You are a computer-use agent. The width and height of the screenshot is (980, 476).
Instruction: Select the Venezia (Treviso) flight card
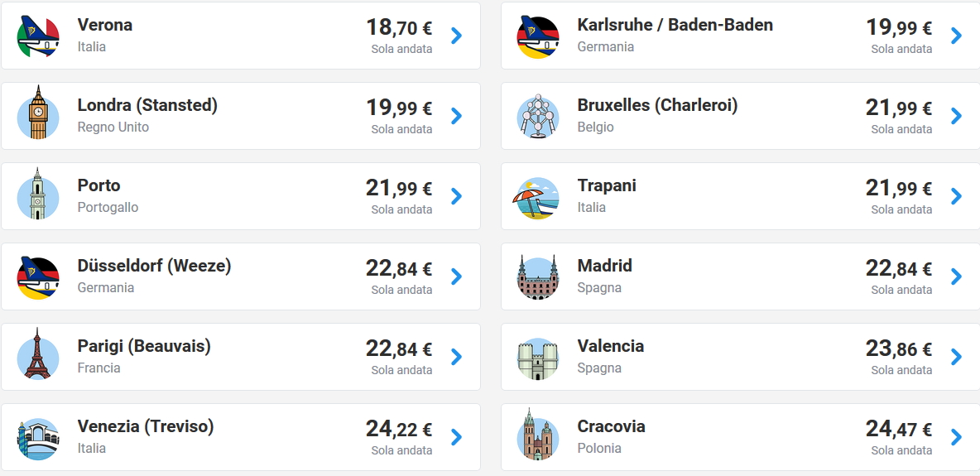(240, 437)
